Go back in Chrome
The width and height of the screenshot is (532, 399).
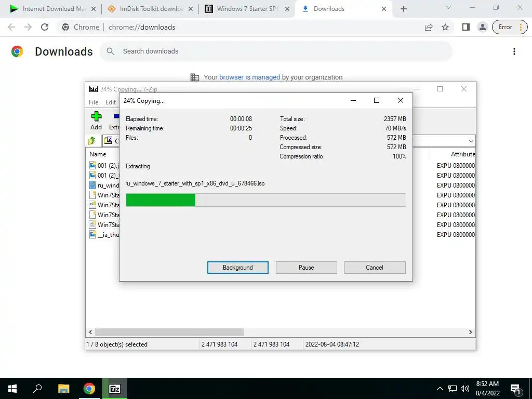[11, 27]
